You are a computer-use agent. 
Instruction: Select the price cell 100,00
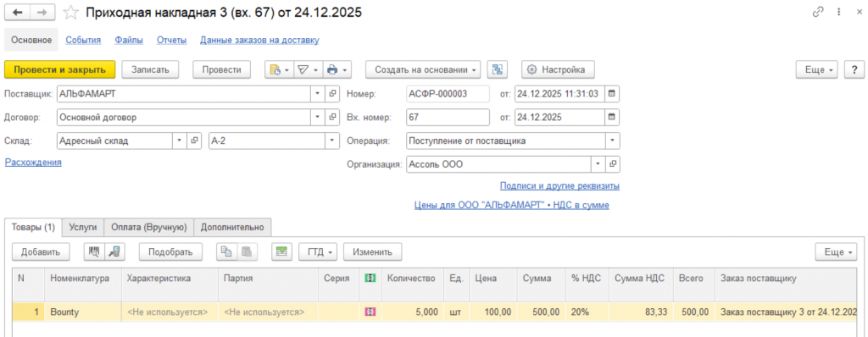[x=493, y=312]
